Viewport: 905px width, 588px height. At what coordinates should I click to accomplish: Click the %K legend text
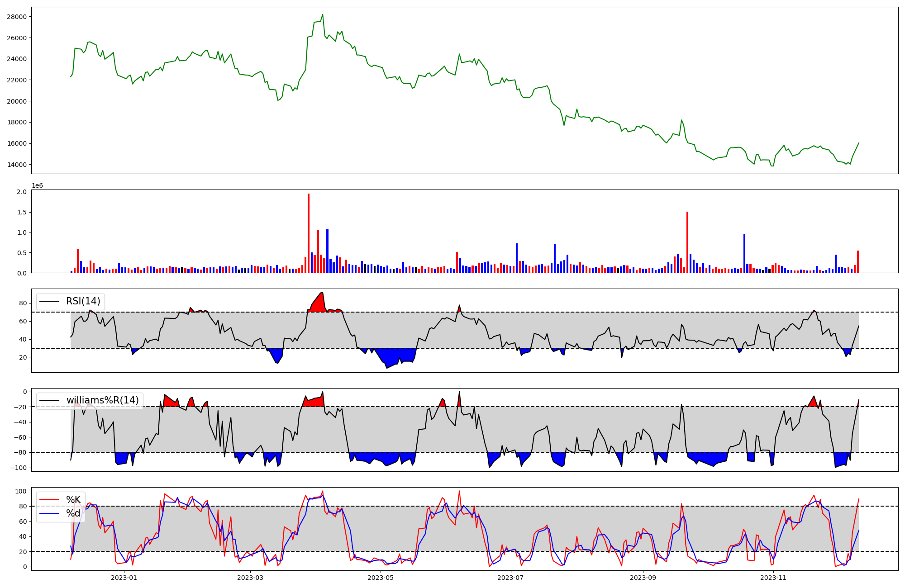(x=73, y=499)
